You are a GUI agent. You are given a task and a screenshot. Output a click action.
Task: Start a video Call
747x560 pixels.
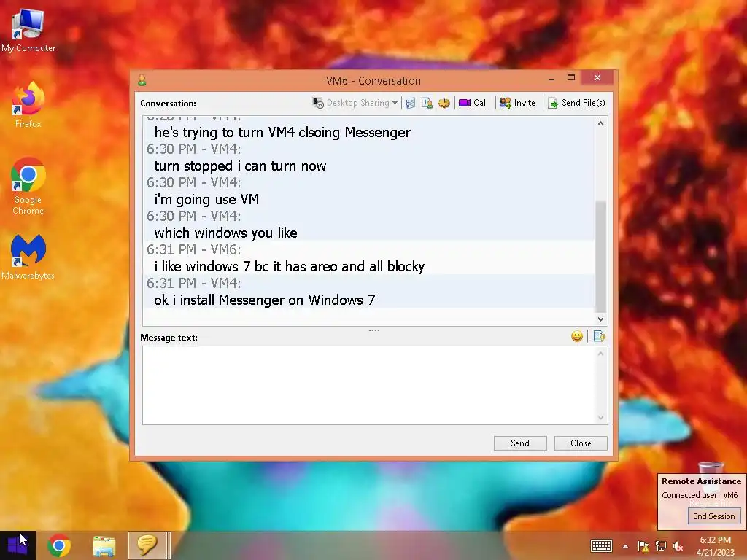tap(473, 103)
